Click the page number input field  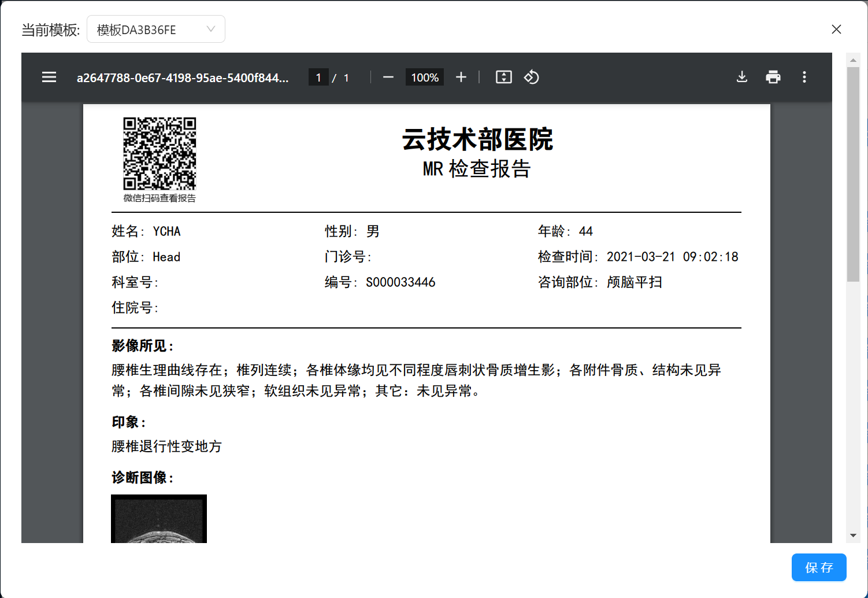[318, 77]
